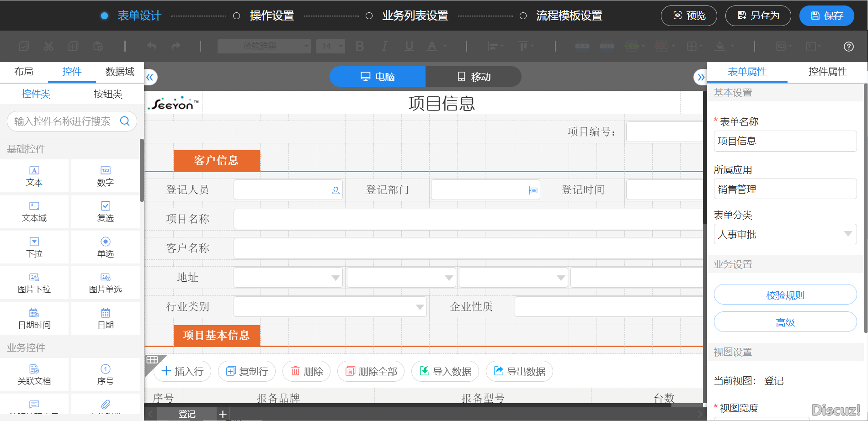The width and height of the screenshot is (868, 421).
Task: Expand the 行业类别 dropdown
Action: click(420, 307)
